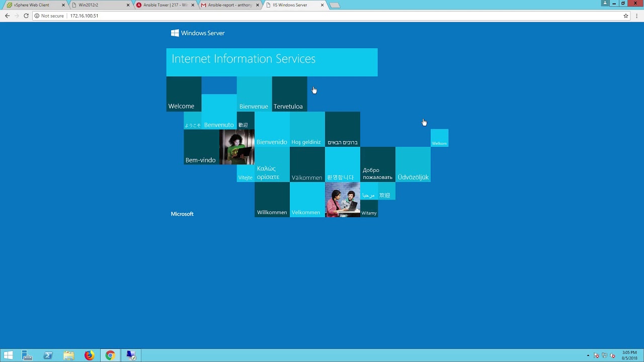644x362 pixels.
Task: Click the Tervetuloa tile
Action: coord(289,94)
